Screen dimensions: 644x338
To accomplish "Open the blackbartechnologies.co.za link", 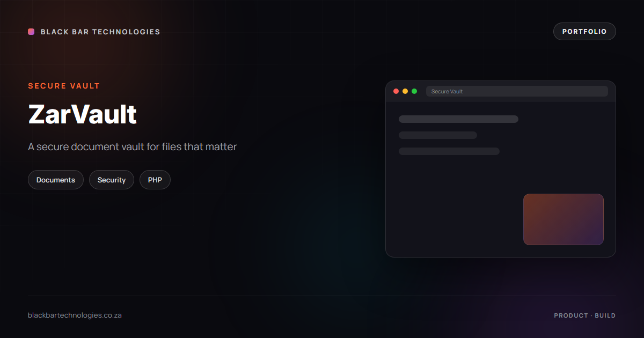I will [75, 315].
